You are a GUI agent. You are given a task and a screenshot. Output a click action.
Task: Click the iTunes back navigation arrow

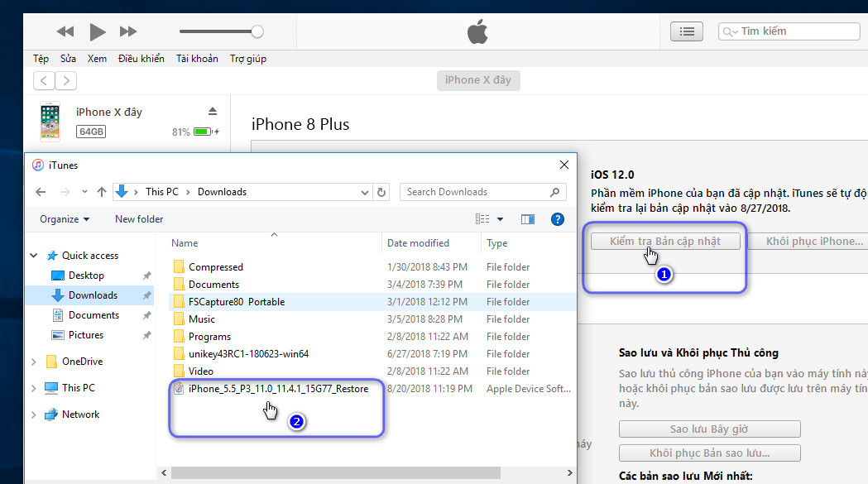[x=44, y=81]
